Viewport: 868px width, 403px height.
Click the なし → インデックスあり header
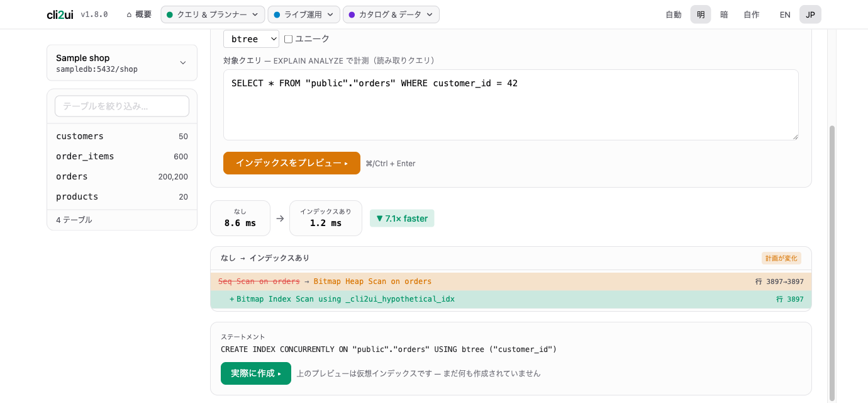tap(265, 258)
